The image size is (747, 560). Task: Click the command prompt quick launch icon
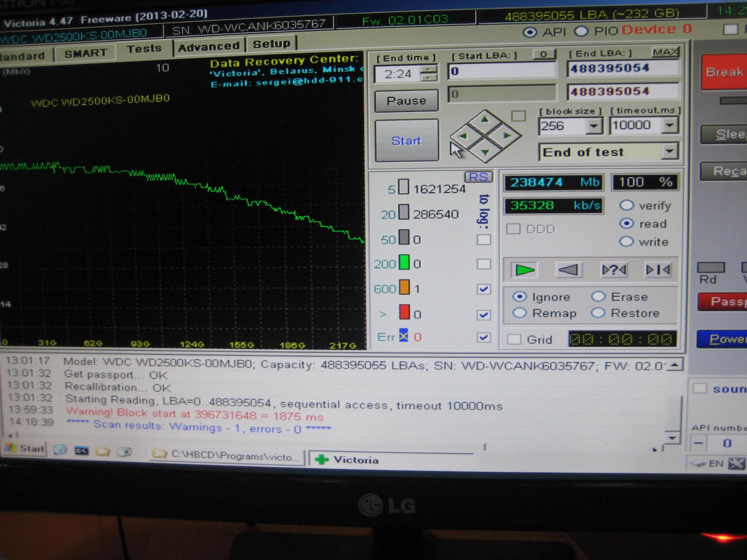pyautogui.click(x=82, y=451)
